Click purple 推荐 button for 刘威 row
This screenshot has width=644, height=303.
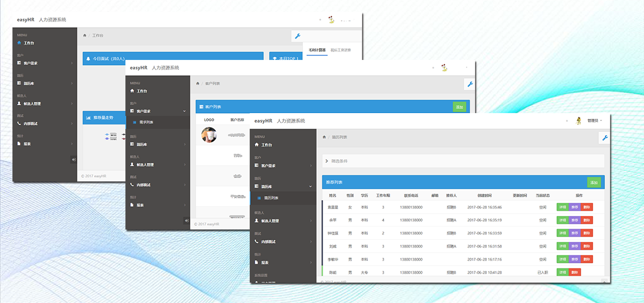point(575,246)
